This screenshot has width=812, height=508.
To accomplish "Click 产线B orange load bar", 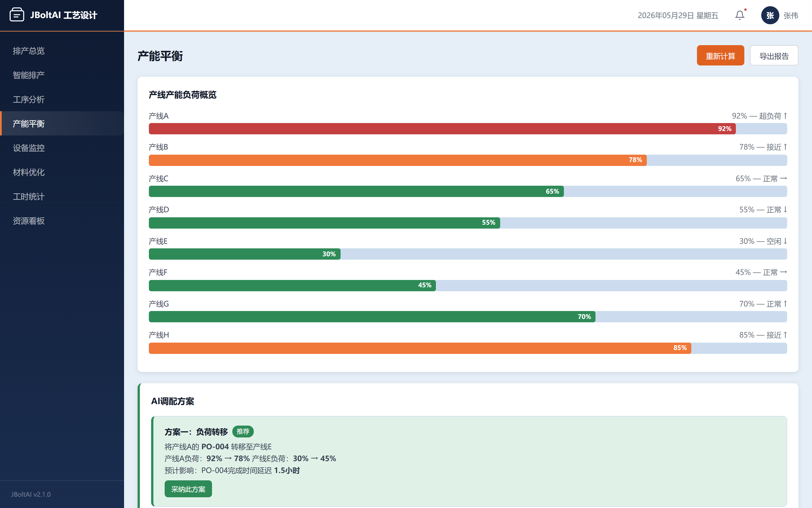I will coord(398,160).
